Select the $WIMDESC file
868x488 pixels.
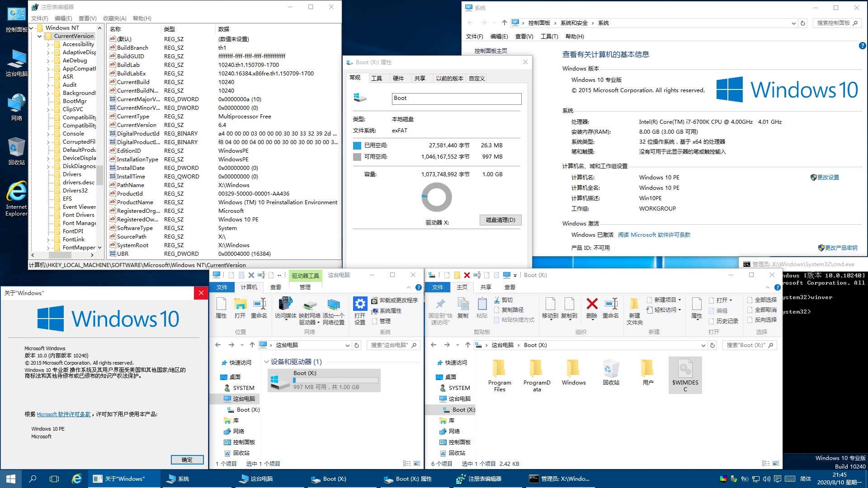click(685, 375)
